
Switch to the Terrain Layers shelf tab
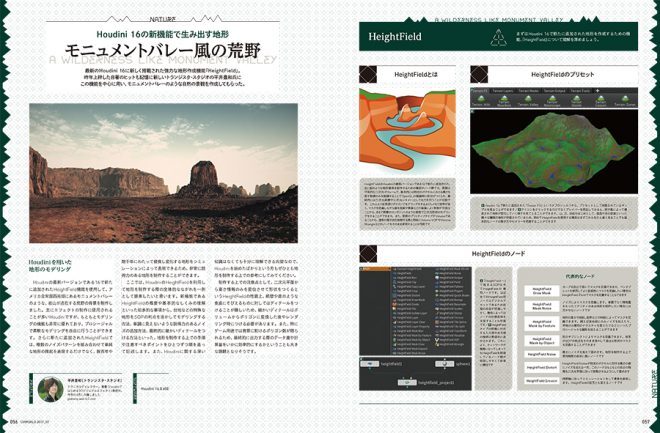tap(503, 91)
